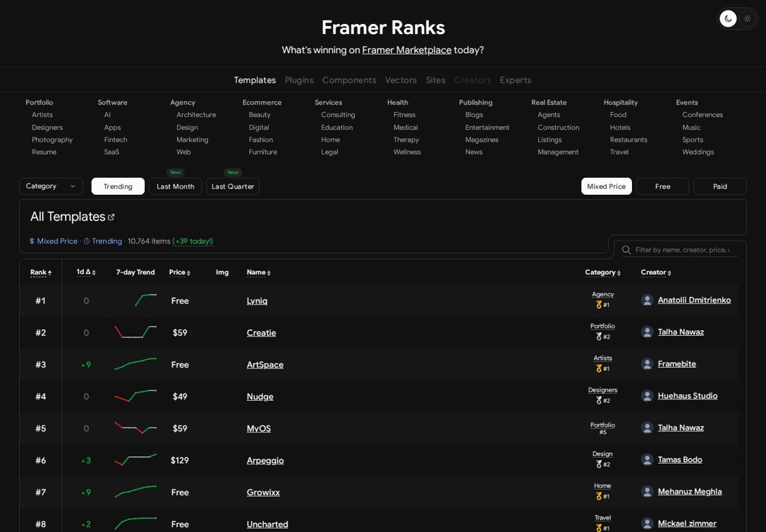766x532 pixels.
Task: Switch to the Sites tab
Action: 435,80
